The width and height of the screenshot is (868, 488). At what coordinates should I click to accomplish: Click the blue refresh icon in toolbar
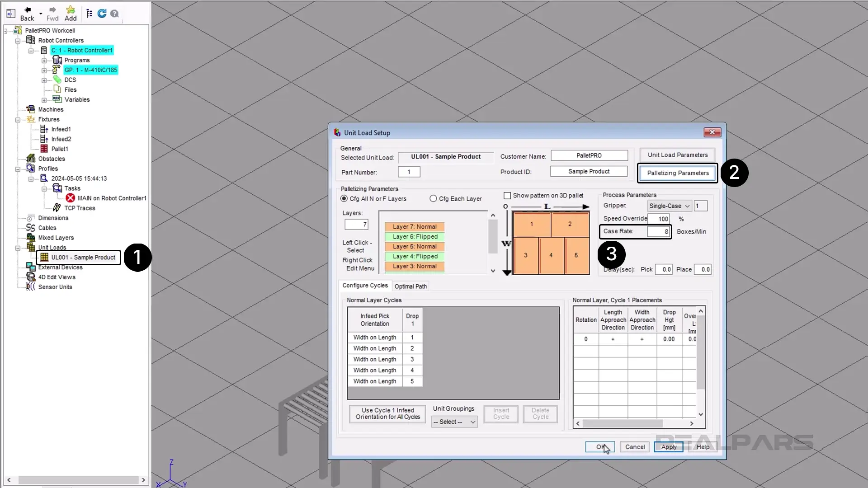click(x=102, y=14)
